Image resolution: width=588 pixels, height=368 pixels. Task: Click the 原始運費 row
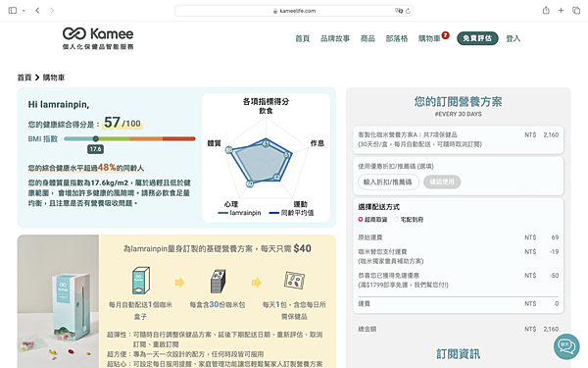click(459, 237)
